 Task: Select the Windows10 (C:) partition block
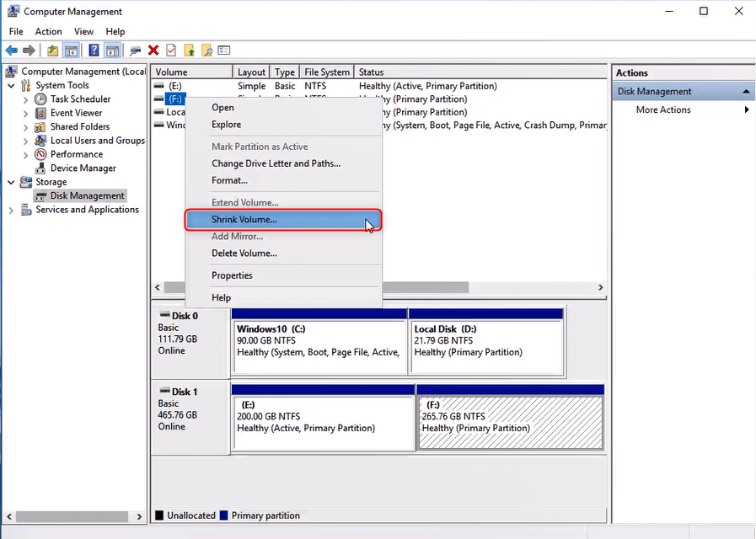click(x=319, y=342)
